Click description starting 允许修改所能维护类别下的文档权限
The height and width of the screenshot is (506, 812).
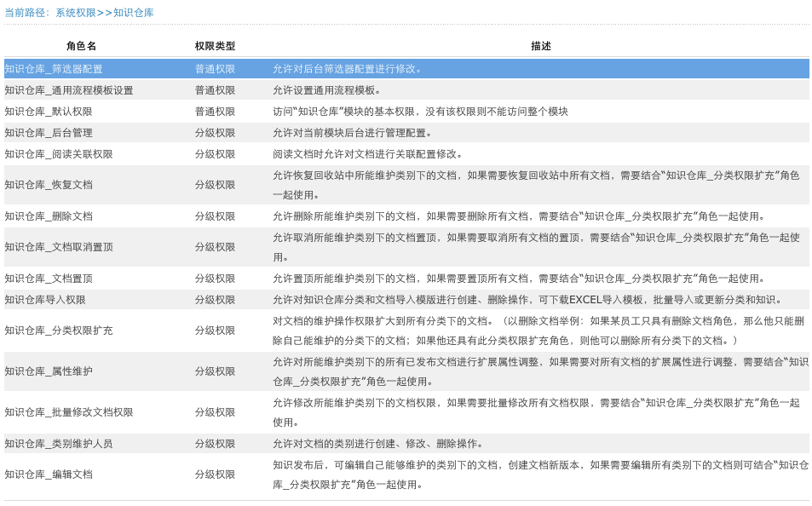537,412
